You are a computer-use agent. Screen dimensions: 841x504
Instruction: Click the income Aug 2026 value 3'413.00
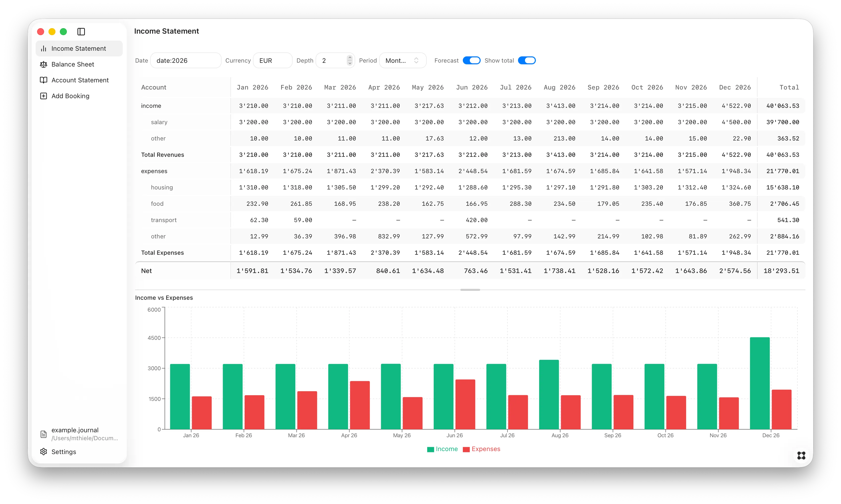click(561, 106)
